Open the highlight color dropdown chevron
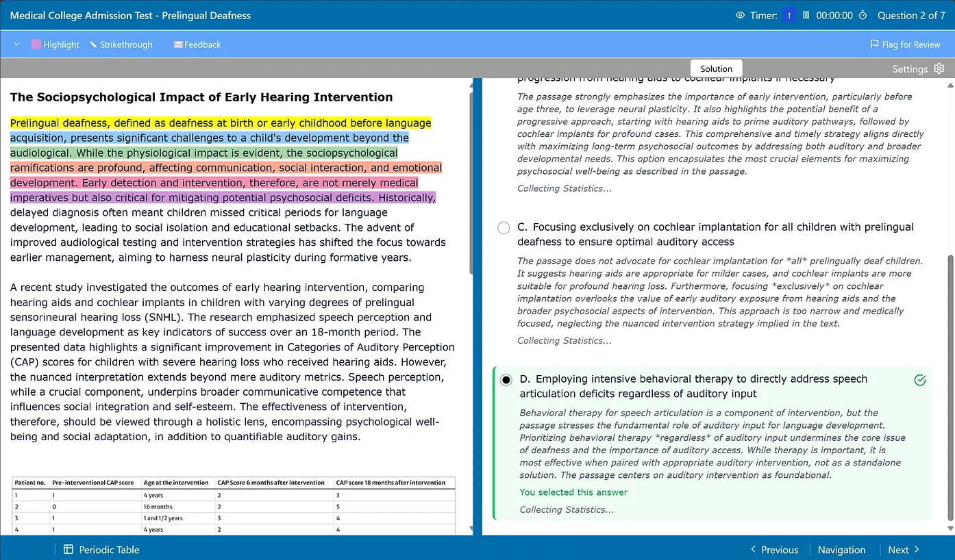 17,44
